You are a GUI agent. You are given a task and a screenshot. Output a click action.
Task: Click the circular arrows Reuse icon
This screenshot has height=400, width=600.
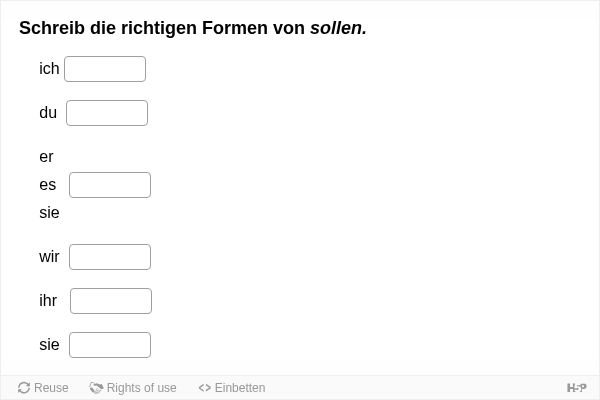point(24,388)
